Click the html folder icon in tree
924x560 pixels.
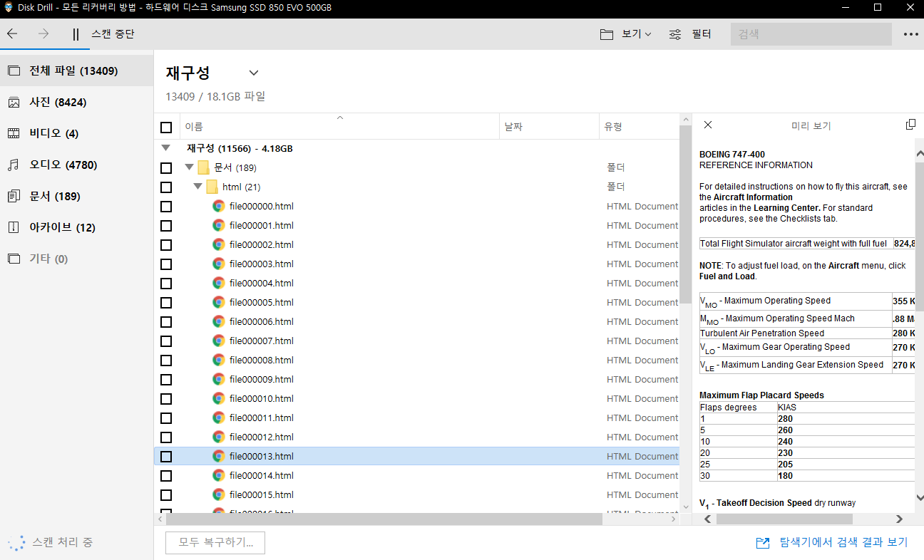coord(212,187)
